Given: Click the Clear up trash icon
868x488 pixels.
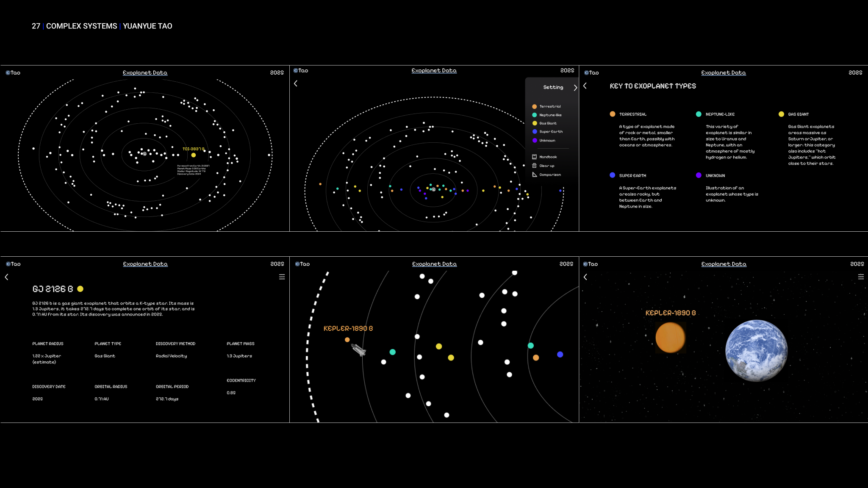Looking at the screenshot, I should [535, 166].
